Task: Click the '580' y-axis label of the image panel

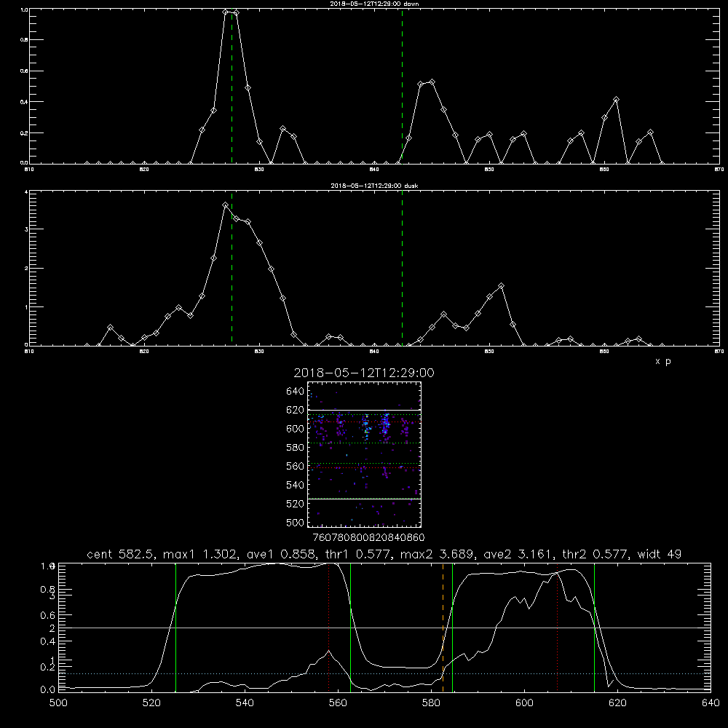Action: tap(296, 448)
